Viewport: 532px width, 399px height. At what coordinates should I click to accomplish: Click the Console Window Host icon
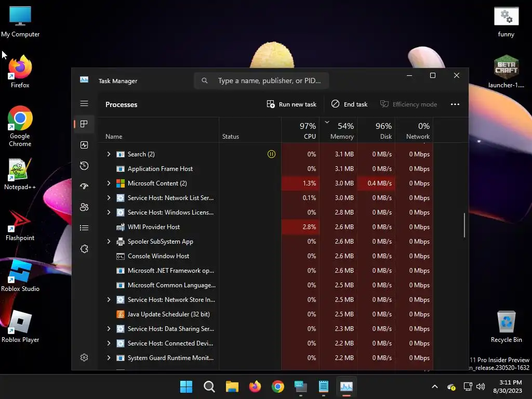(120, 256)
